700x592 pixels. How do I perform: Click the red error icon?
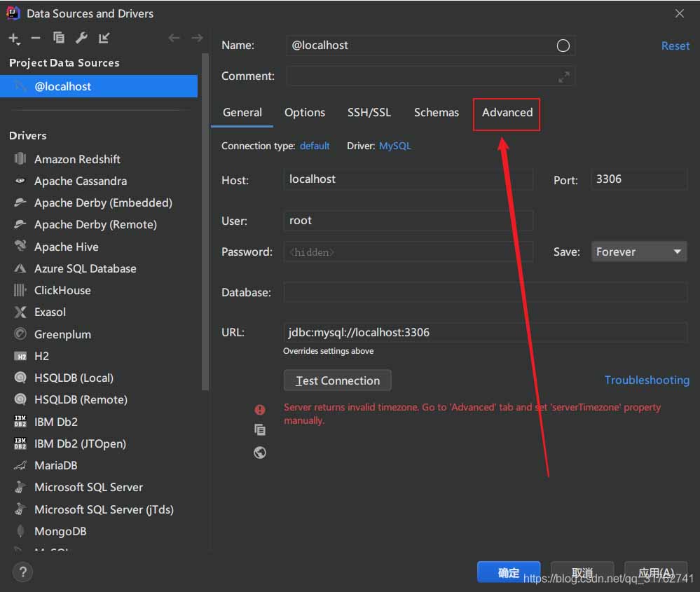pyautogui.click(x=260, y=409)
